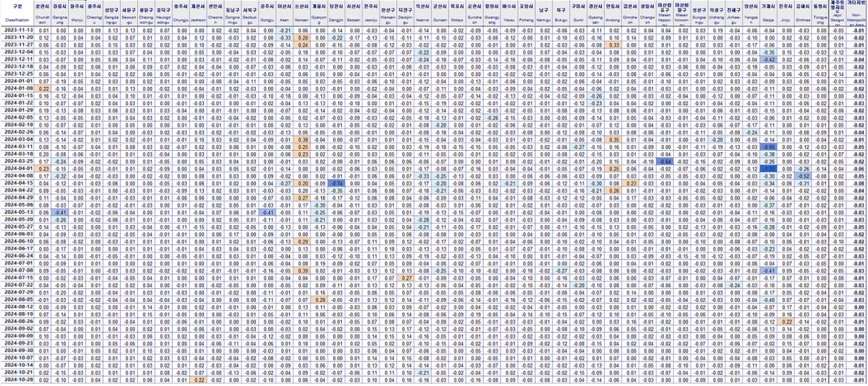The image size is (868, 386).
Task: Select the 2024-04-01 date row label
Action: [17, 169]
